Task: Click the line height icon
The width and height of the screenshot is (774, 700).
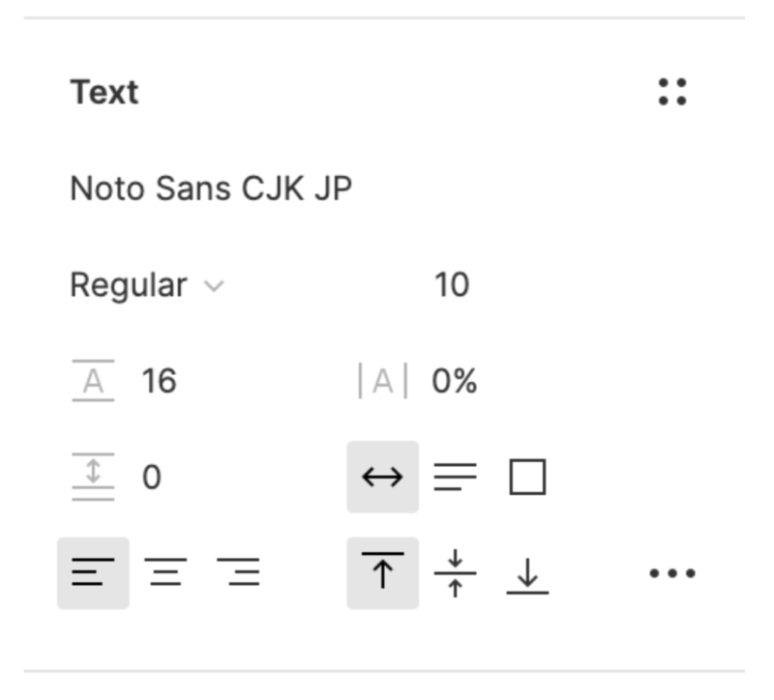Action: [x=93, y=381]
